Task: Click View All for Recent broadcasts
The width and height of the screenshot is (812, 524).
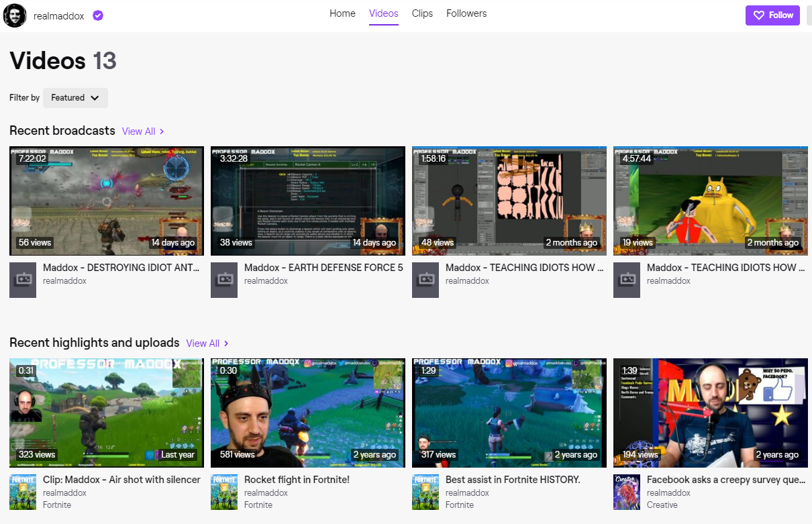Action: point(143,132)
